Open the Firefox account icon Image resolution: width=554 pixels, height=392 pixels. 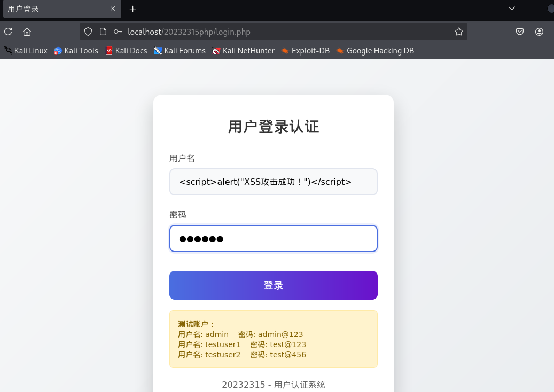point(539,32)
